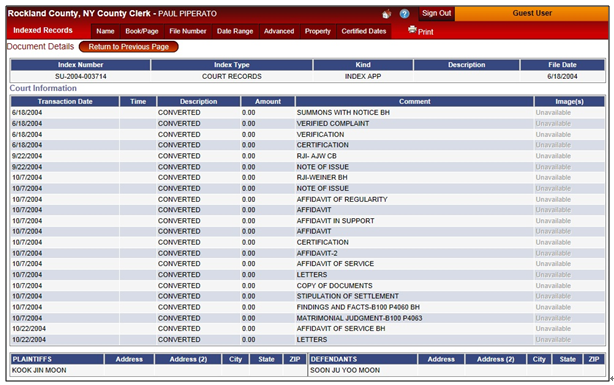
Task: Open the Certified Dates tab
Action: 364,31
